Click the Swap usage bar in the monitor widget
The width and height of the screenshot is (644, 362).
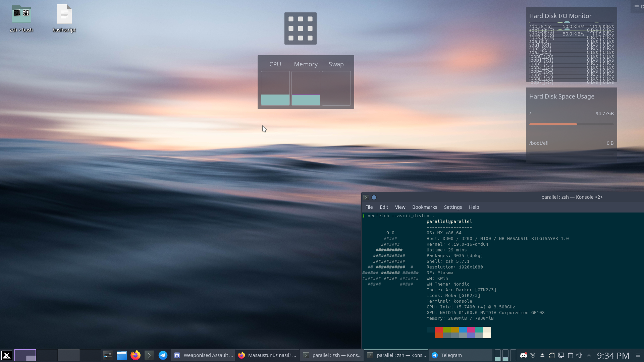336,88
